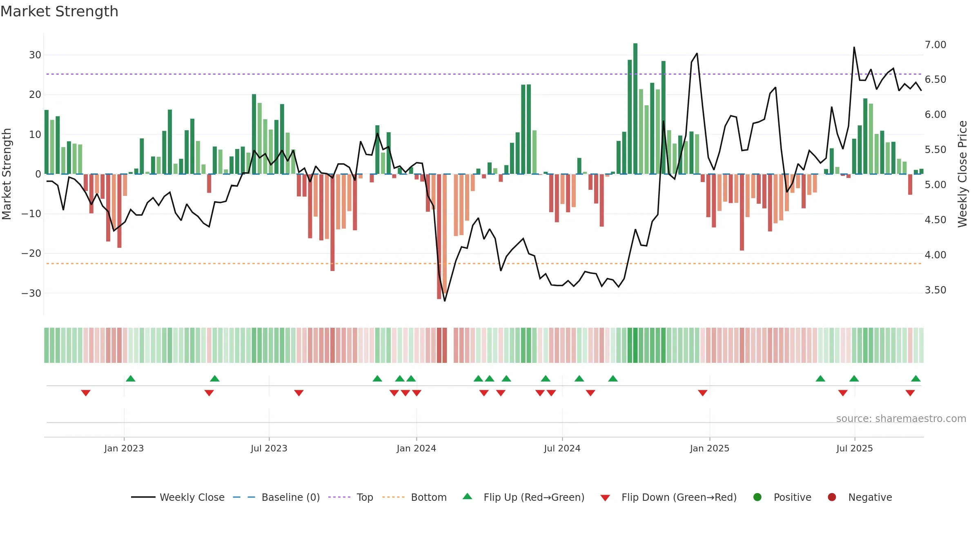Click the dark red Negative dot in legend

tap(832, 497)
